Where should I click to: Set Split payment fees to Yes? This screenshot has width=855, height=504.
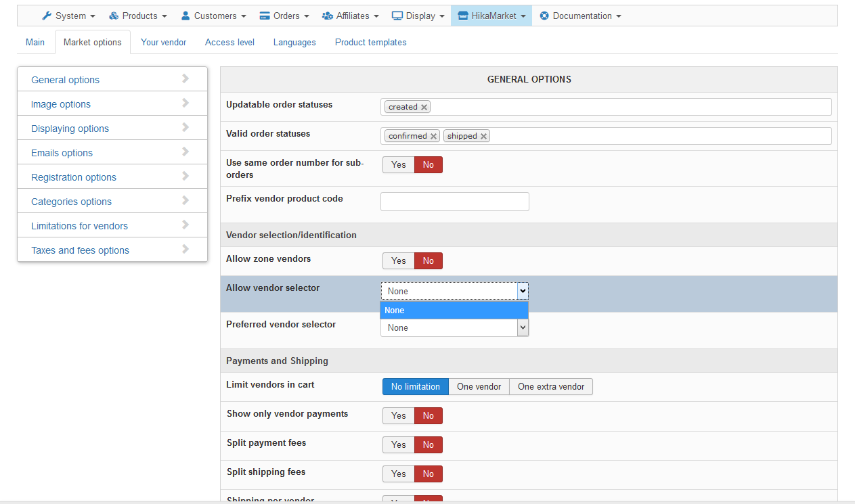[x=399, y=444]
